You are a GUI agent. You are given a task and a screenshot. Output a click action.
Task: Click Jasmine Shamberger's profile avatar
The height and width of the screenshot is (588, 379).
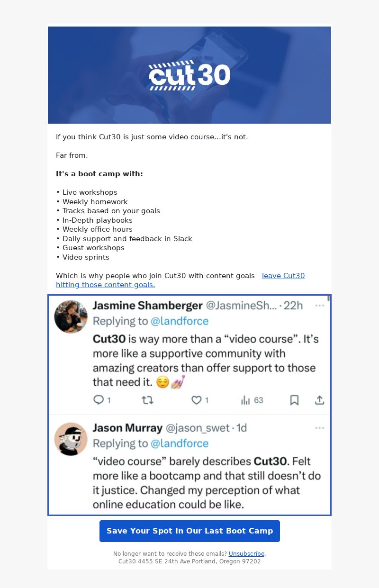(x=71, y=317)
